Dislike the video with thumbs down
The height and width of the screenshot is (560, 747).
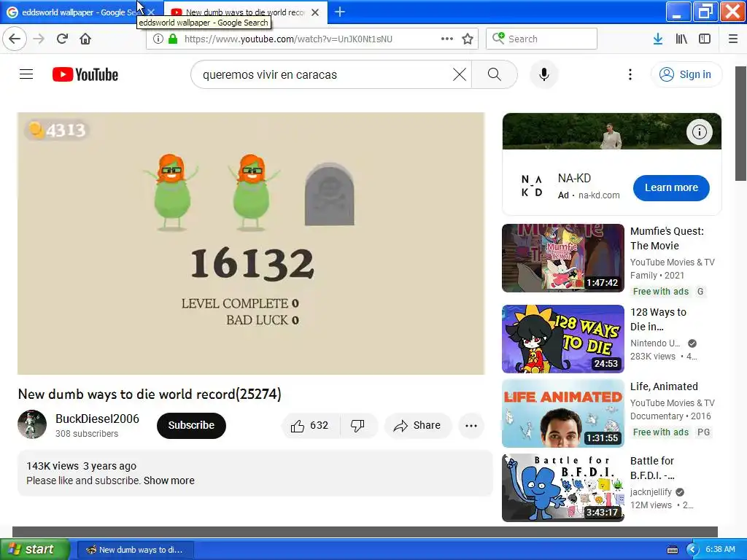358,425
